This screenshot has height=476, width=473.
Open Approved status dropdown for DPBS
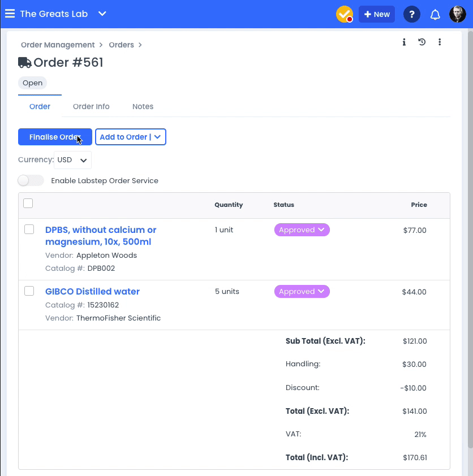click(x=302, y=230)
